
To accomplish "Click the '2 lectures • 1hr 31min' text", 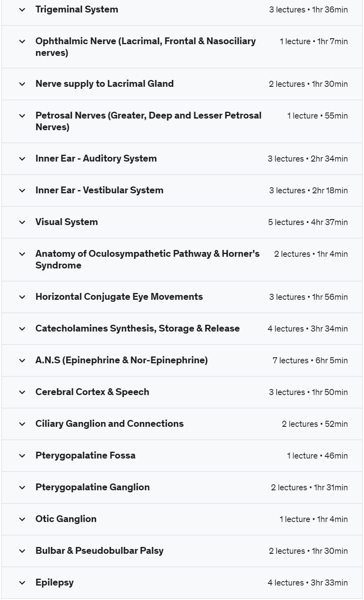I will point(309,487).
